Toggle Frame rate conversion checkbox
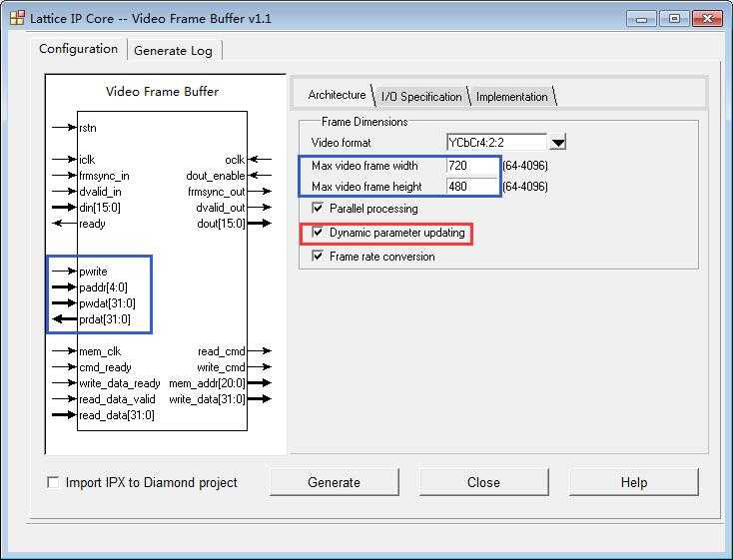The width and height of the screenshot is (733, 560). click(318, 256)
